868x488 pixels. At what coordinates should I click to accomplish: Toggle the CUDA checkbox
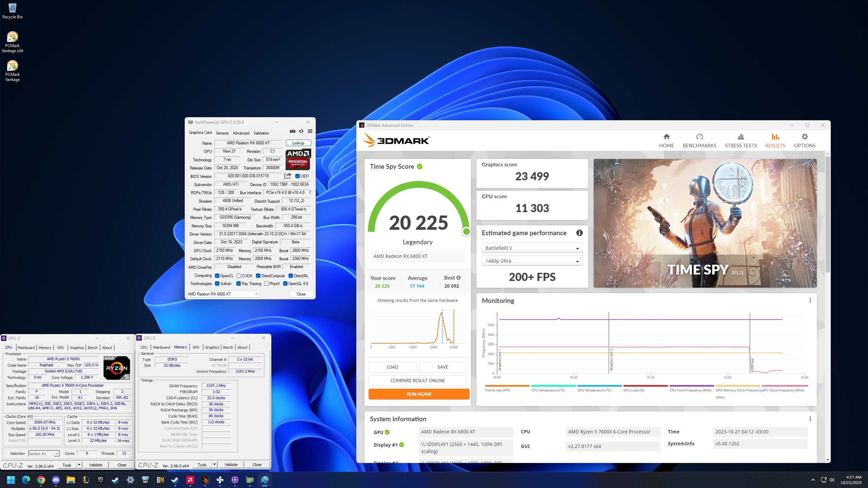239,276
